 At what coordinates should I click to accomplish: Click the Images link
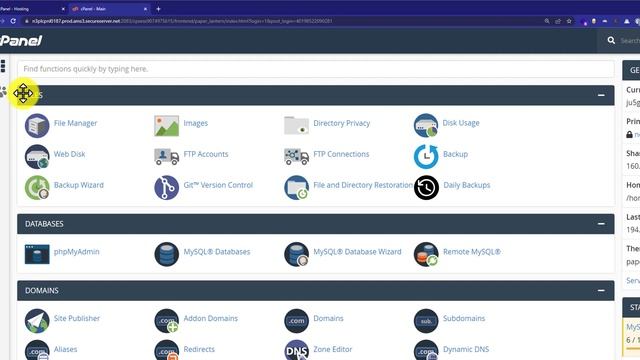[196, 123]
